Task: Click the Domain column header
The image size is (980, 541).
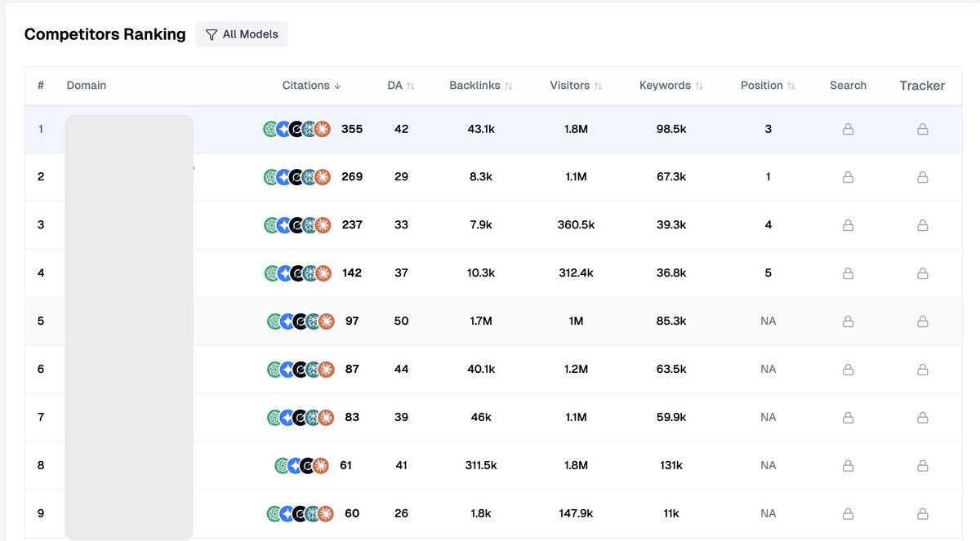Action: click(x=87, y=86)
